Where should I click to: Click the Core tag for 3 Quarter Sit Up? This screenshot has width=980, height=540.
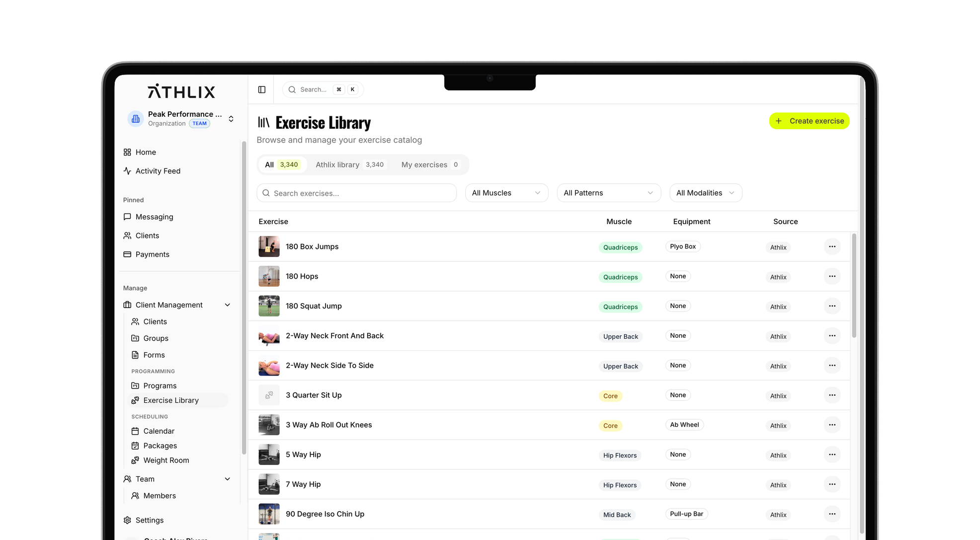click(x=610, y=396)
